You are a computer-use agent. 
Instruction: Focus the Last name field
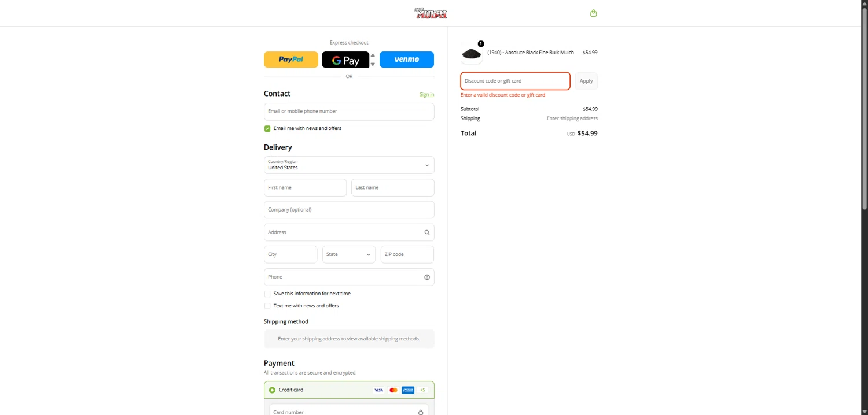(x=393, y=187)
